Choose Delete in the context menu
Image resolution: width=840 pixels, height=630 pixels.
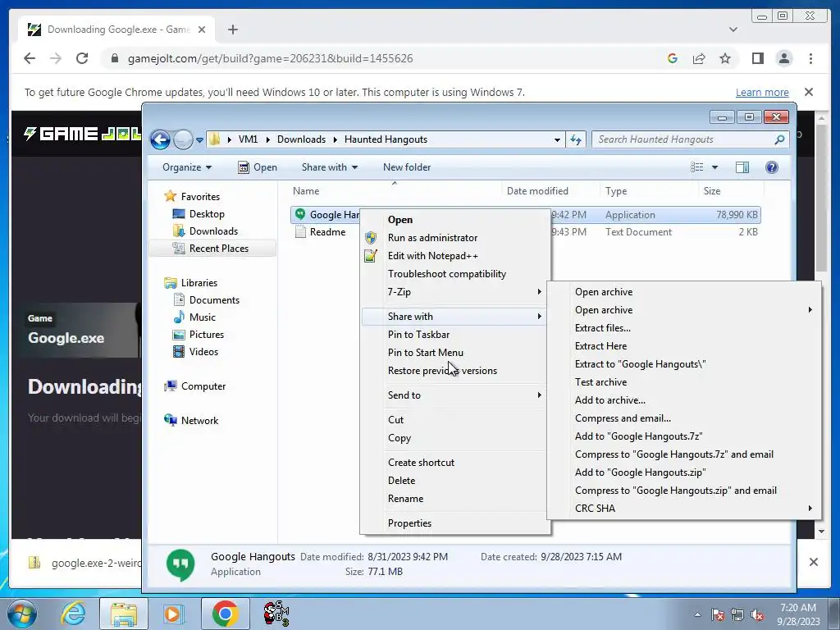(x=454, y=481)
